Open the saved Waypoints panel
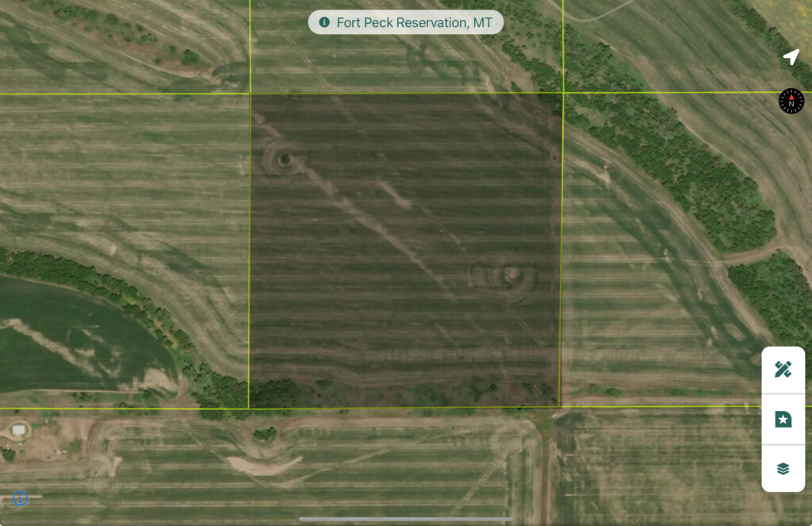This screenshot has height=526, width=812. tap(783, 418)
